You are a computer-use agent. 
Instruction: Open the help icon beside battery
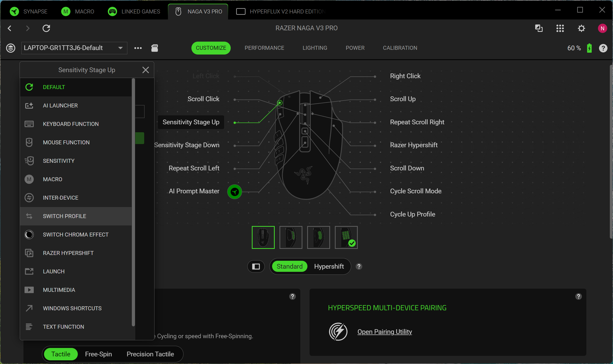603,48
